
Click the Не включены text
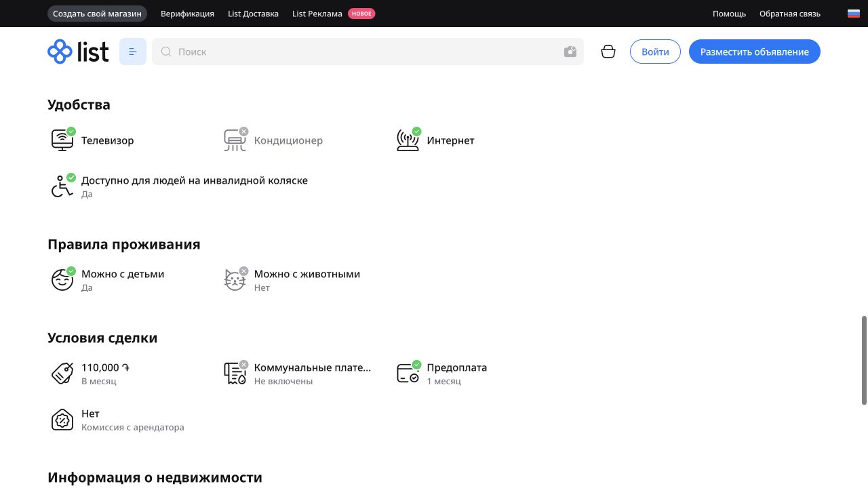click(x=283, y=382)
